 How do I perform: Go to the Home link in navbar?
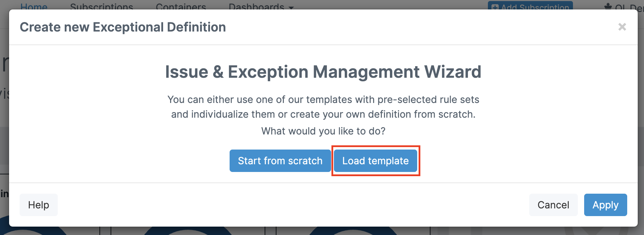[x=34, y=6]
